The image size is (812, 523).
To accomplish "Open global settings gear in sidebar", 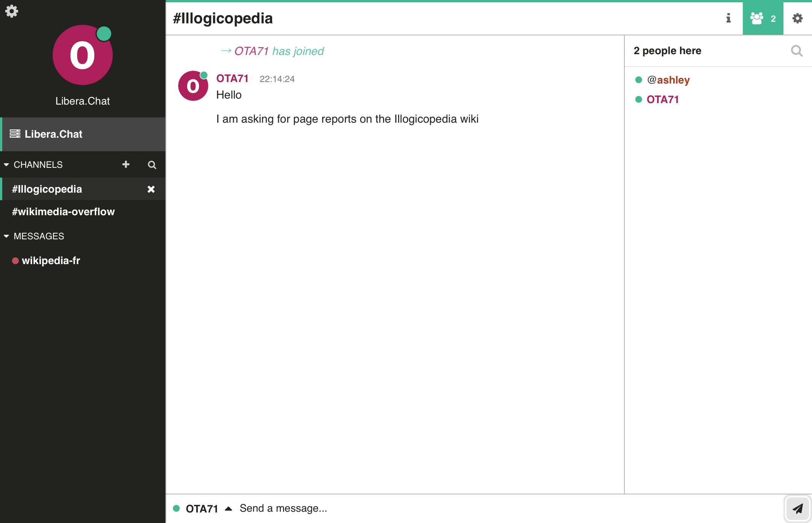I will click(11, 11).
